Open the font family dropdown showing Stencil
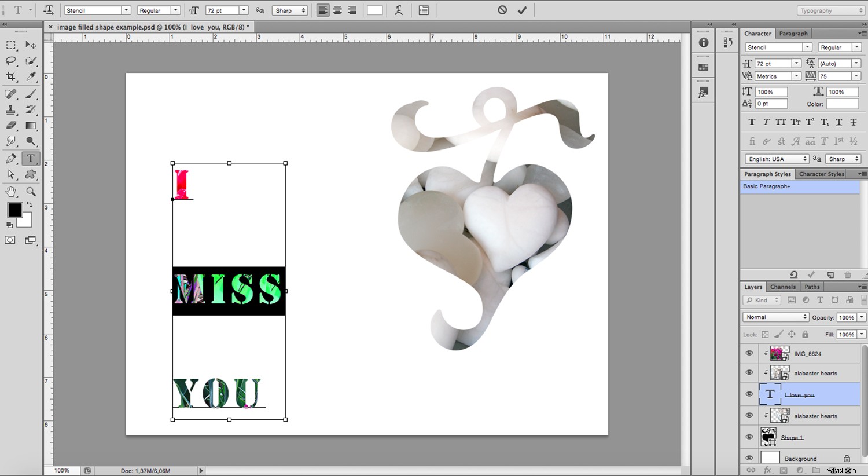This screenshot has width=868, height=476. point(126,10)
